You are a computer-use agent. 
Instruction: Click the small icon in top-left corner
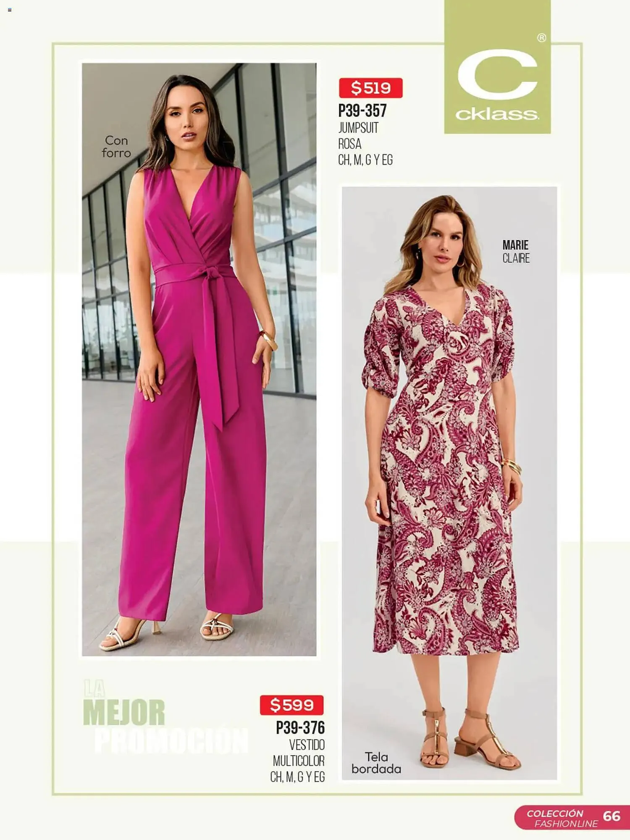point(10,10)
